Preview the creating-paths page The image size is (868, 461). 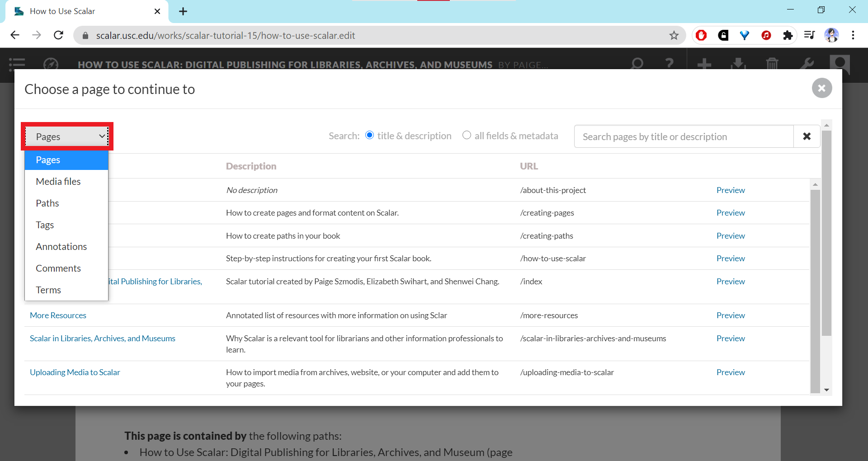tap(730, 236)
